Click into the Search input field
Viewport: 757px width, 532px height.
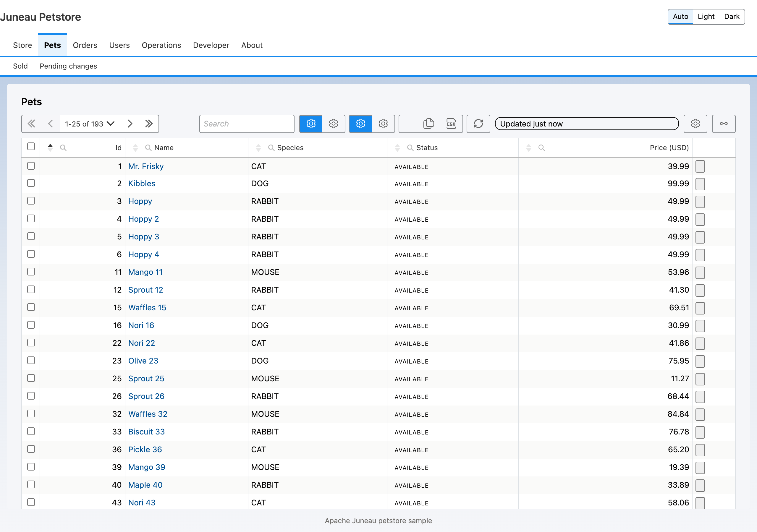247,124
